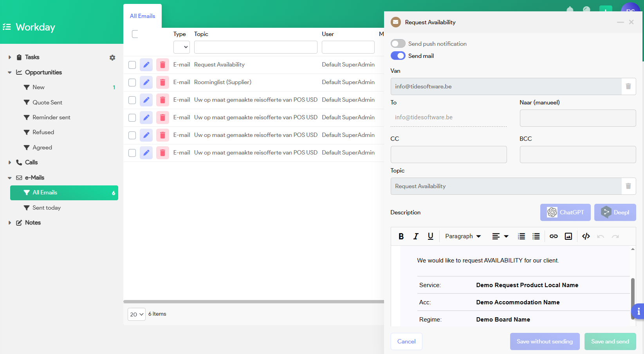The image size is (644, 354).
Task: Click the insert link icon
Action: click(554, 236)
